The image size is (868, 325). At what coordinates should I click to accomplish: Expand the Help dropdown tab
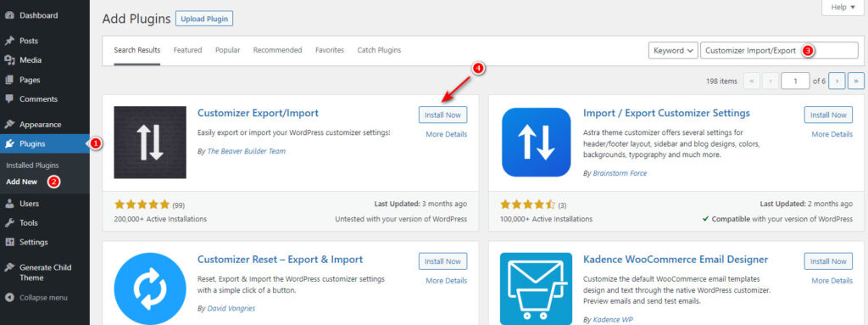point(843,7)
